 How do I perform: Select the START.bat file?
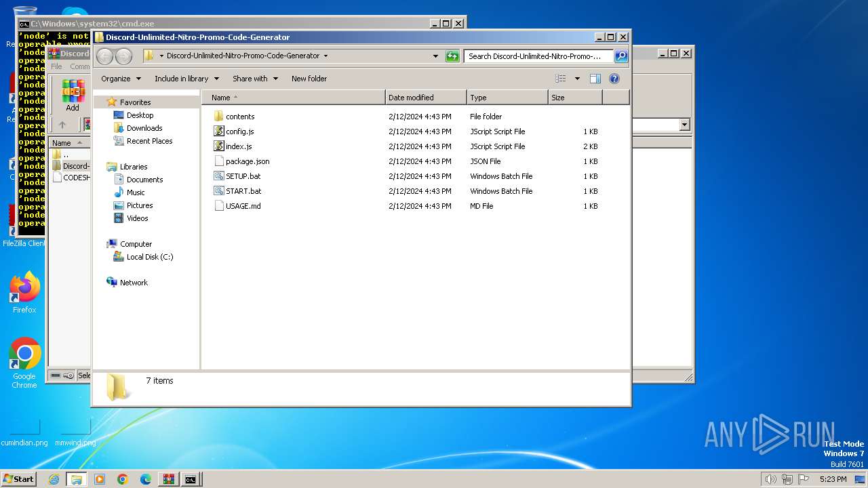pyautogui.click(x=243, y=191)
